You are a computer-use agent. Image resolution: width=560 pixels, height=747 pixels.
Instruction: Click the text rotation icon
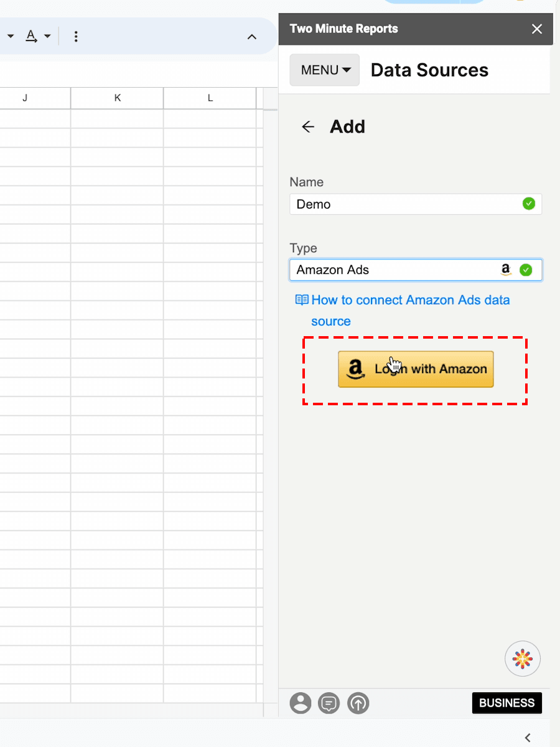[x=30, y=36]
